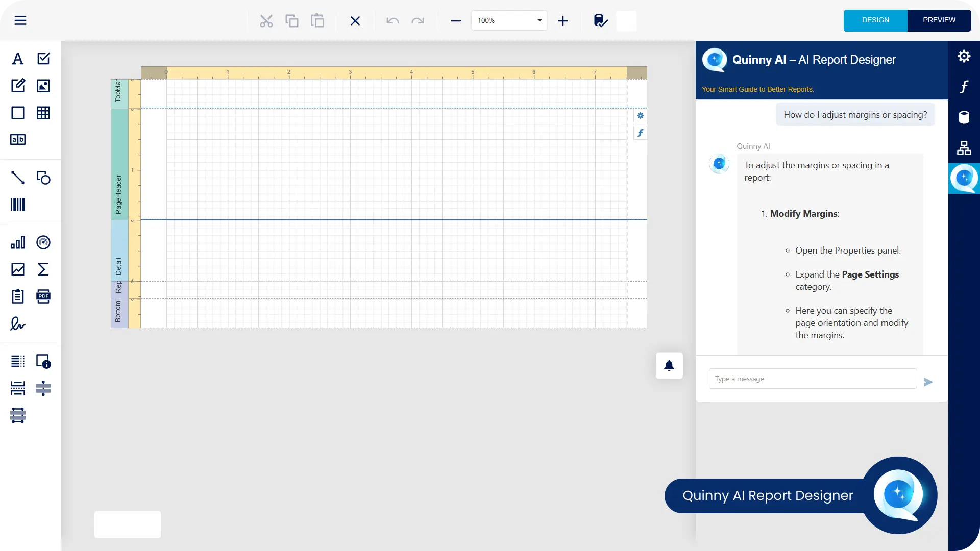Pick the Table control icon
The width and height of the screenshot is (980, 551).
(x=43, y=113)
